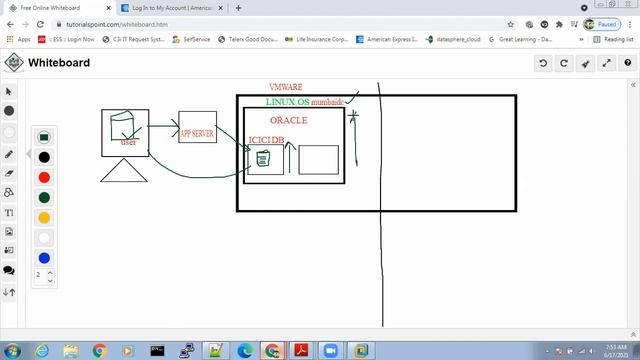Select the pointer selection tool
640x360 pixels.
[9, 92]
